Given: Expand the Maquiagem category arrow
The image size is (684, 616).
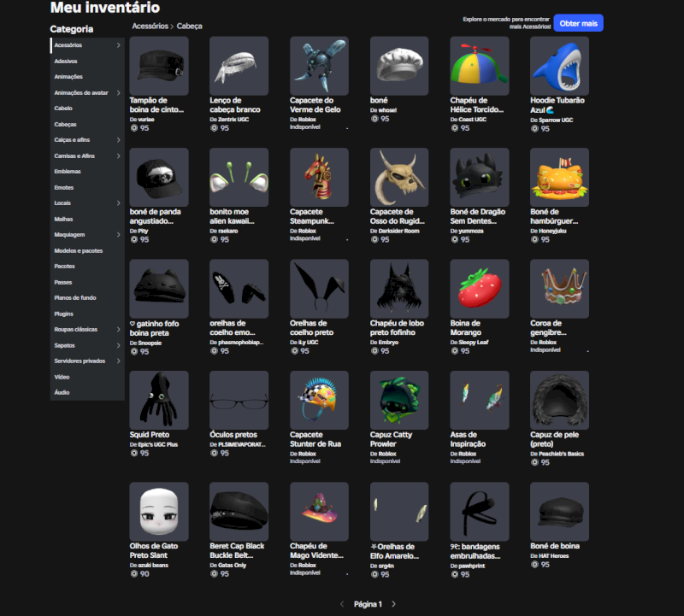Looking at the screenshot, I should 118,235.
